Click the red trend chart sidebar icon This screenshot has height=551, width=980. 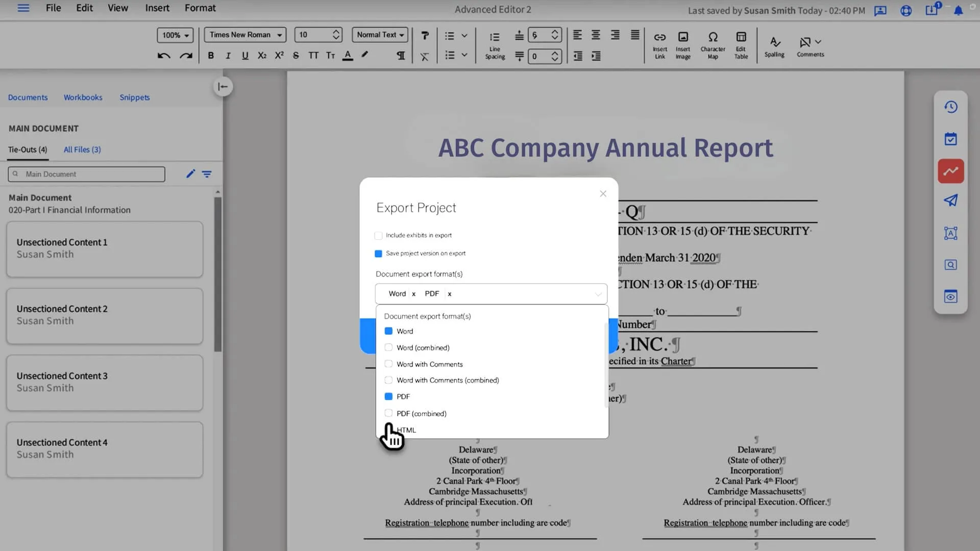pyautogui.click(x=950, y=171)
